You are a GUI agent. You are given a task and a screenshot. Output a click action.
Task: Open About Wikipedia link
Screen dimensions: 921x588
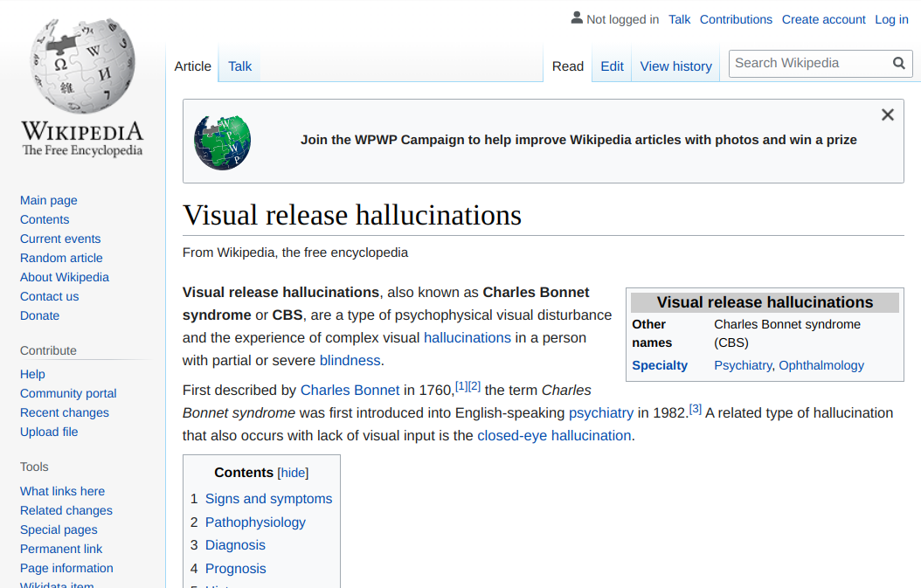point(65,277)
